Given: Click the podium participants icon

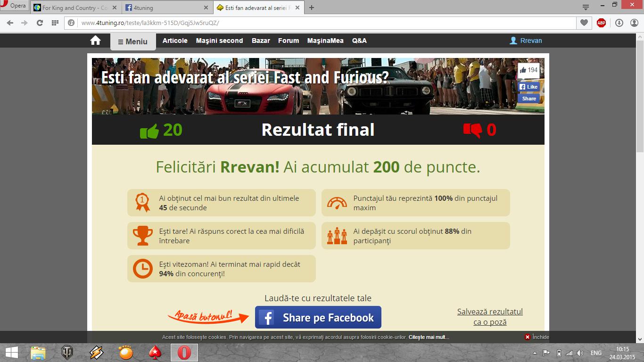Looking at the screenshot, I should pyautogui.click(x=337, y=236).
